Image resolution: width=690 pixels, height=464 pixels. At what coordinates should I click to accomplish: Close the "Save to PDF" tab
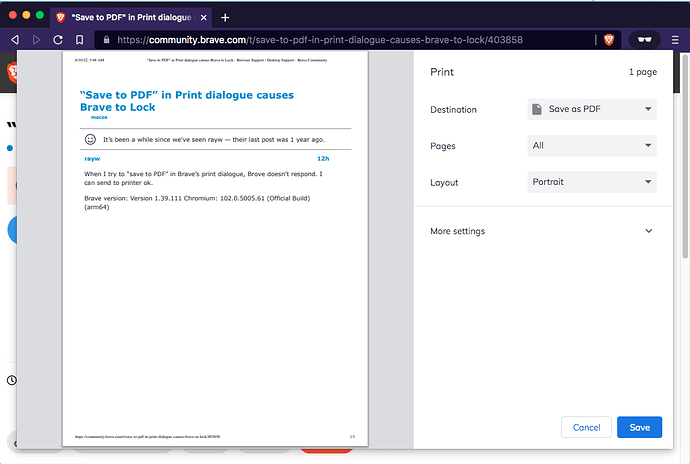click(203, 18)
